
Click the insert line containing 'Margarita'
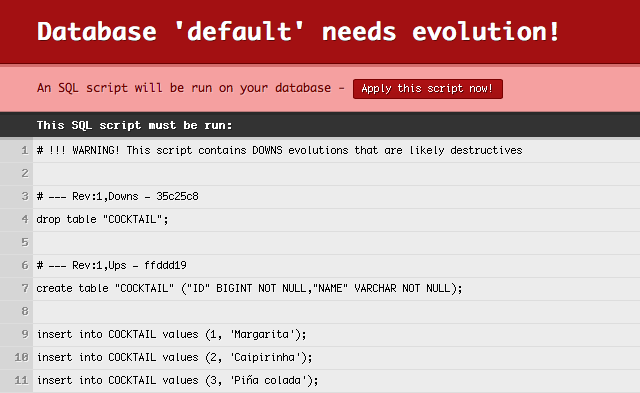click(x=171, y=335)
